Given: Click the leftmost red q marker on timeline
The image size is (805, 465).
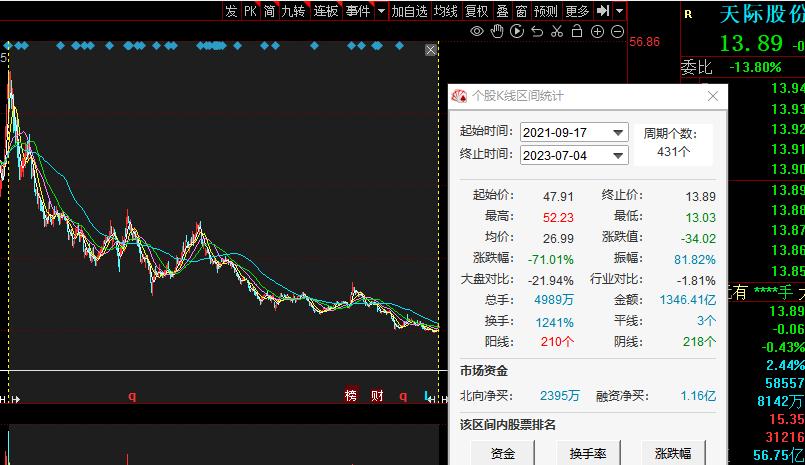Looking at the screenshot, I should pos(132,396).
